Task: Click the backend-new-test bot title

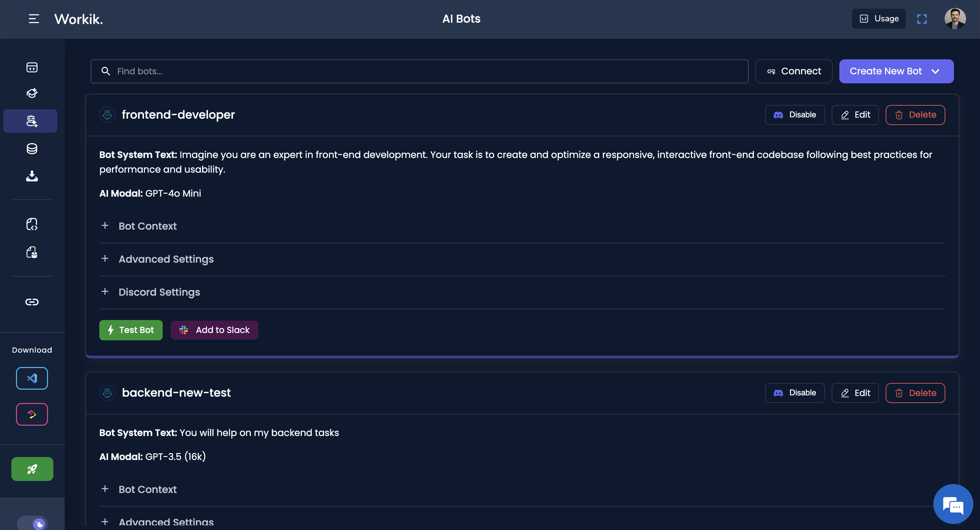Action: click(x=176, y=393)
